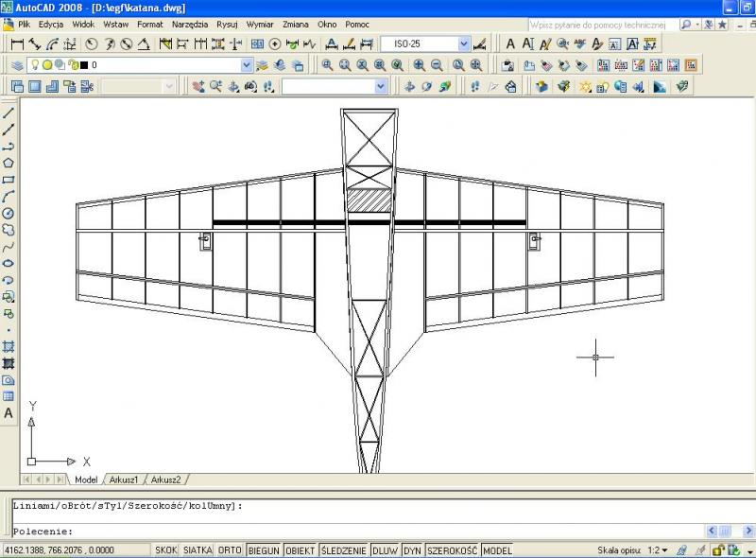The width and height of the screenshot is (756, 558).
Task: Click the MODEL status bar button
Action: pos(497,550)
